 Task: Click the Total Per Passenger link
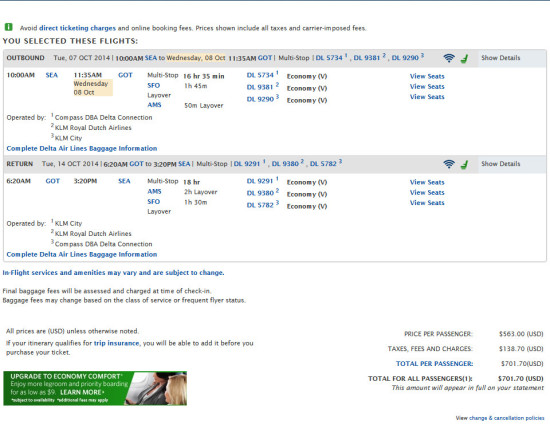[x=434, y=364]
